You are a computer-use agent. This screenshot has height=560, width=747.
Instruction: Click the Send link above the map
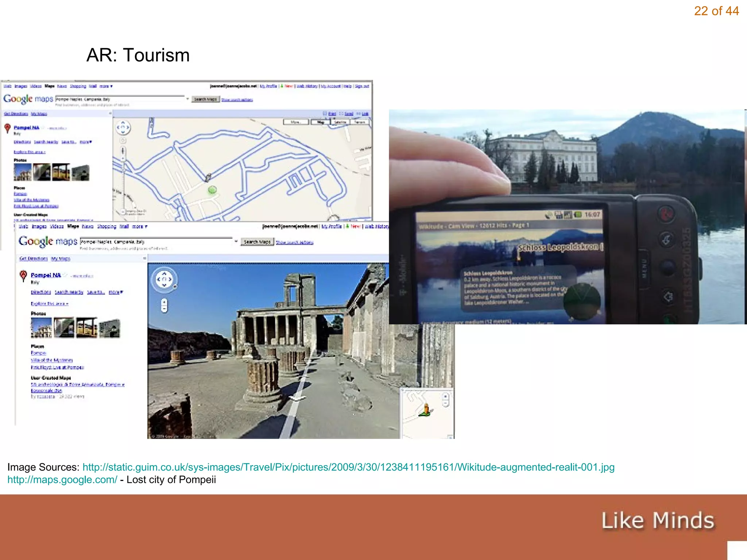[x=349, y=114]
